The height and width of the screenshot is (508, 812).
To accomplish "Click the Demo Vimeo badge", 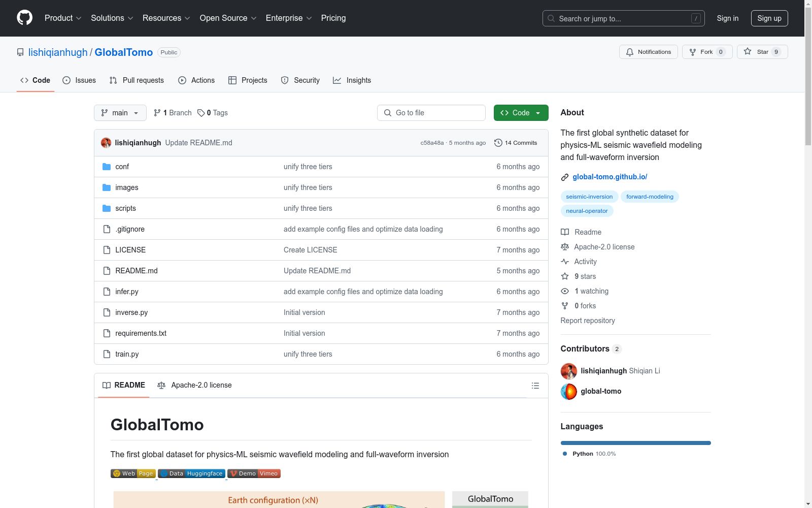I will pyautogui.click(x=254, y=473).
